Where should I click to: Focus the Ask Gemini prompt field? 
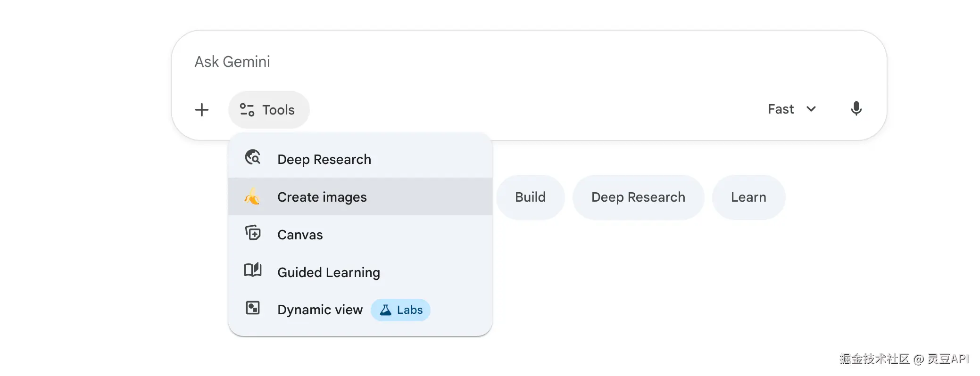coord(472,62)
